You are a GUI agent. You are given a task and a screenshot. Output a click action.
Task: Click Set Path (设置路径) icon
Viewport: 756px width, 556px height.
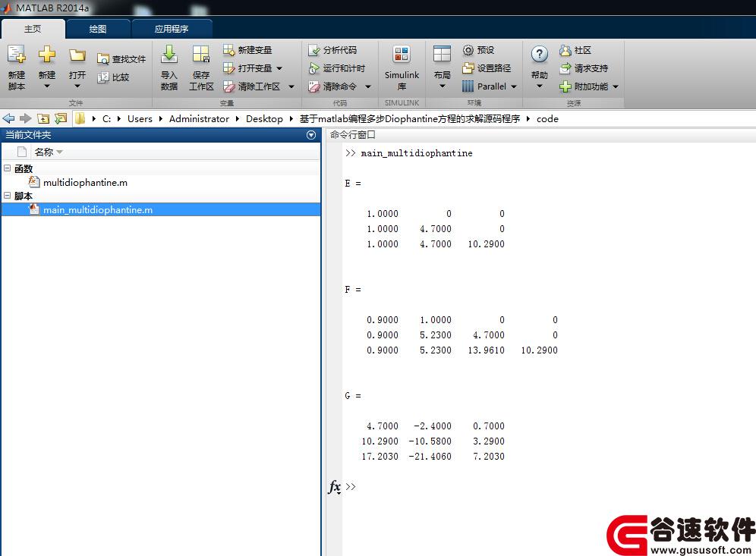point(468,68)
